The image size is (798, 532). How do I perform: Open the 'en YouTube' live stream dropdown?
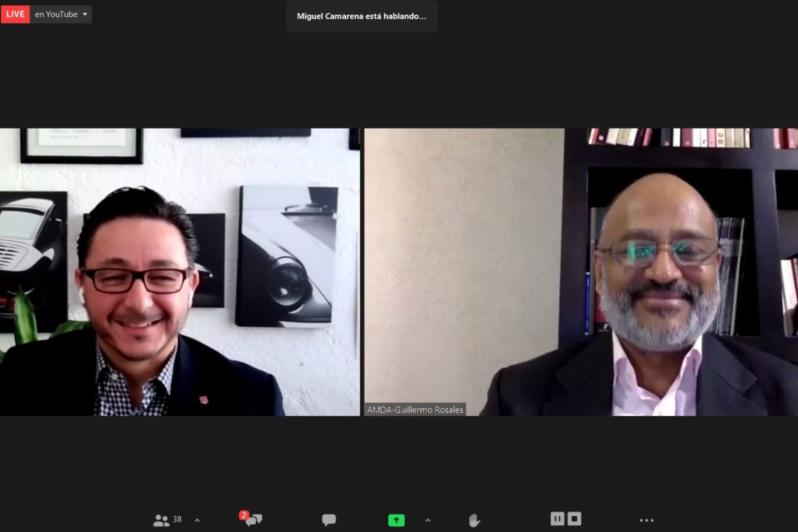click(61, 14)
